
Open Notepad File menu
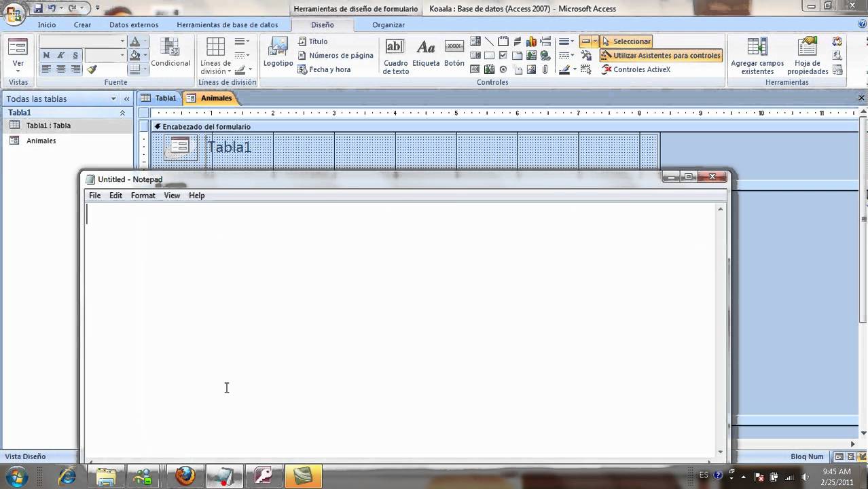pyautogui.click(x=95, y=196)
